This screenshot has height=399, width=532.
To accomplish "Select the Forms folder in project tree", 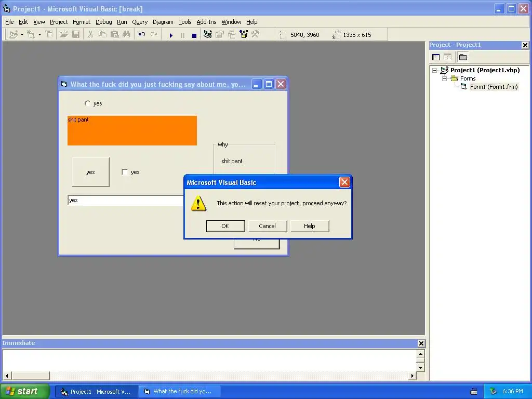I will click(x=468, y=79).
